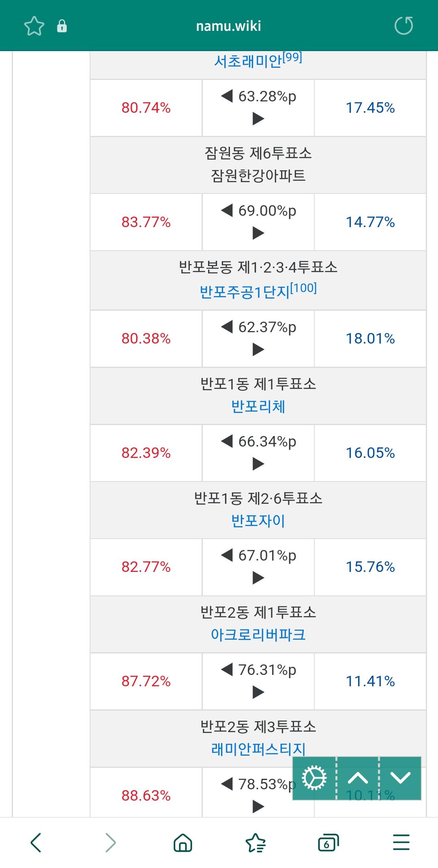
Task: Jump to page bottom with down chevron
Action: (x=400, y=778)
